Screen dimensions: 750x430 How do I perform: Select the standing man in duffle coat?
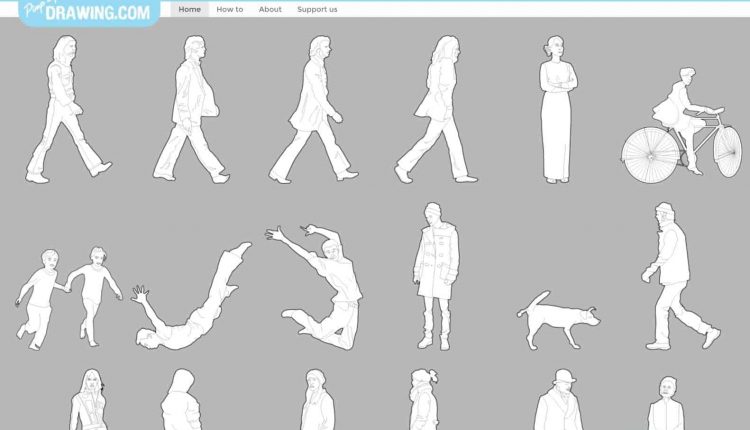click(x=435, y=277)
